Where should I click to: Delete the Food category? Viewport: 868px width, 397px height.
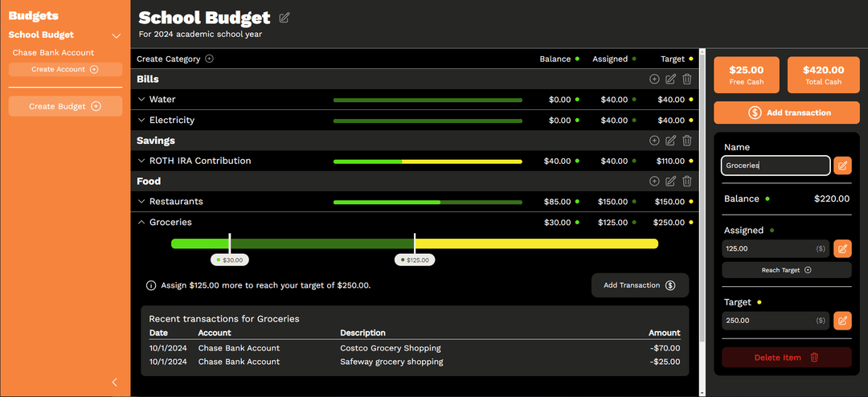[x=686, y=182]
